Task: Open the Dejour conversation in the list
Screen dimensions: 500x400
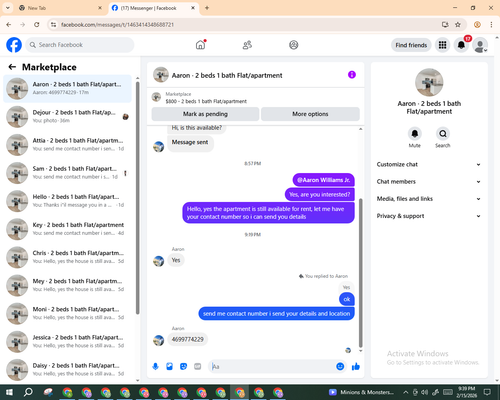Action: [x=68, y=117]
